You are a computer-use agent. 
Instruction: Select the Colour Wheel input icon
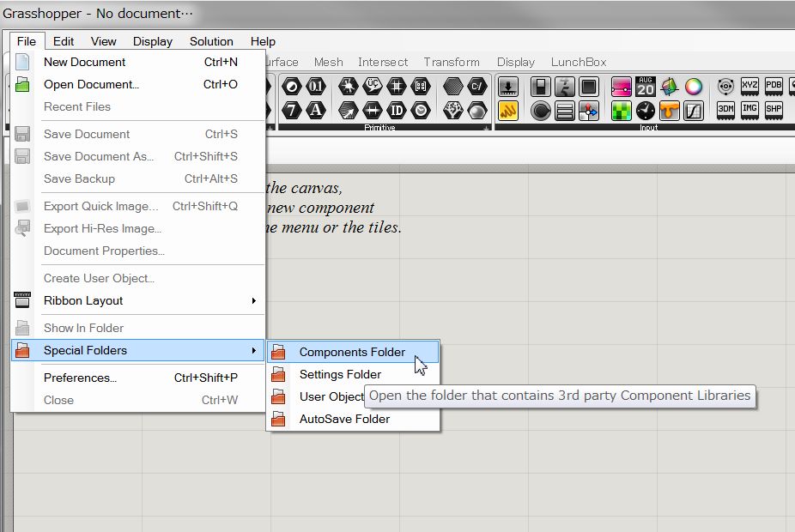[694, 87]
